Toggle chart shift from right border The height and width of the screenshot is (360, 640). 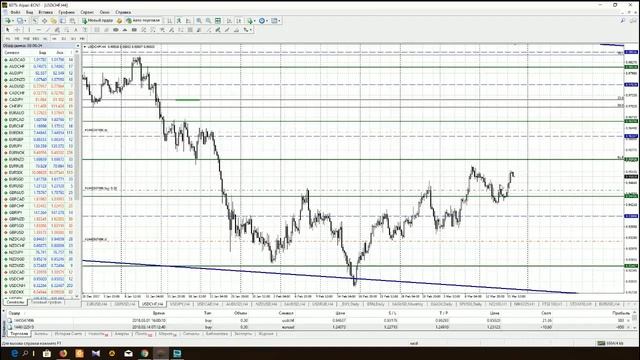pyautogui.click(x=239, y=20)
